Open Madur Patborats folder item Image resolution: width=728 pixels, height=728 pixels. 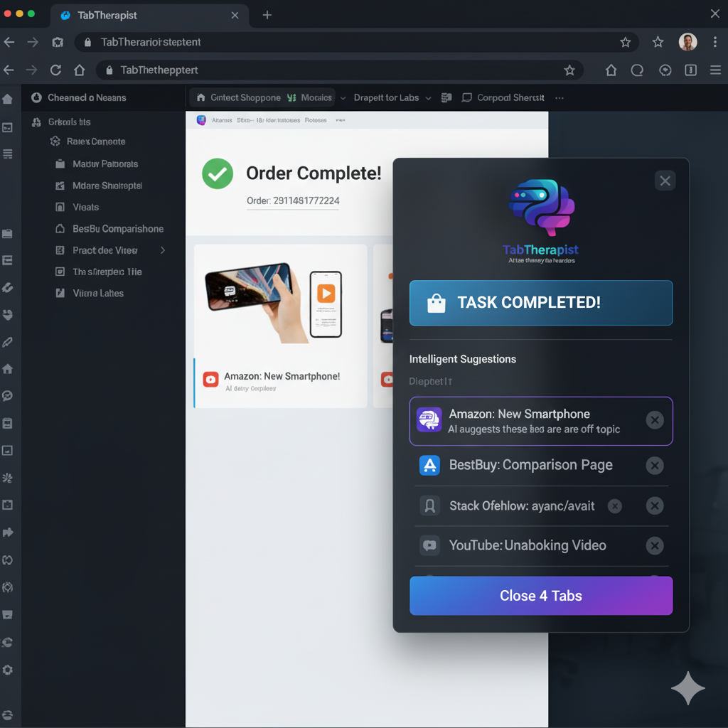pyautogui.click(x=97, y=164)
